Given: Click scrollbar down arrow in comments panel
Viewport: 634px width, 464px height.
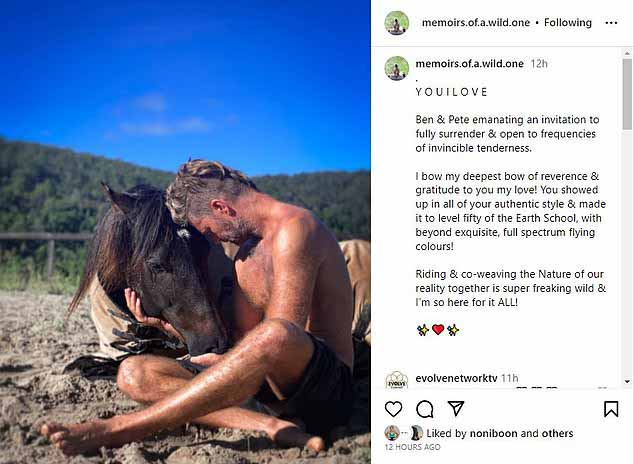Looking at the screenshot, I should (627, 381).
